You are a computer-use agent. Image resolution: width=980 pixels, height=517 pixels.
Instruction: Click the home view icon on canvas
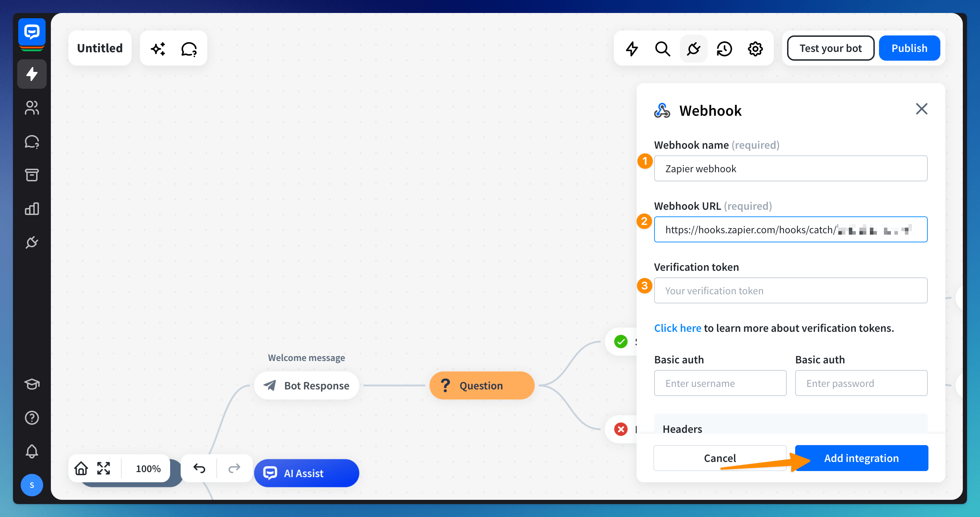[x=81, y=468]
